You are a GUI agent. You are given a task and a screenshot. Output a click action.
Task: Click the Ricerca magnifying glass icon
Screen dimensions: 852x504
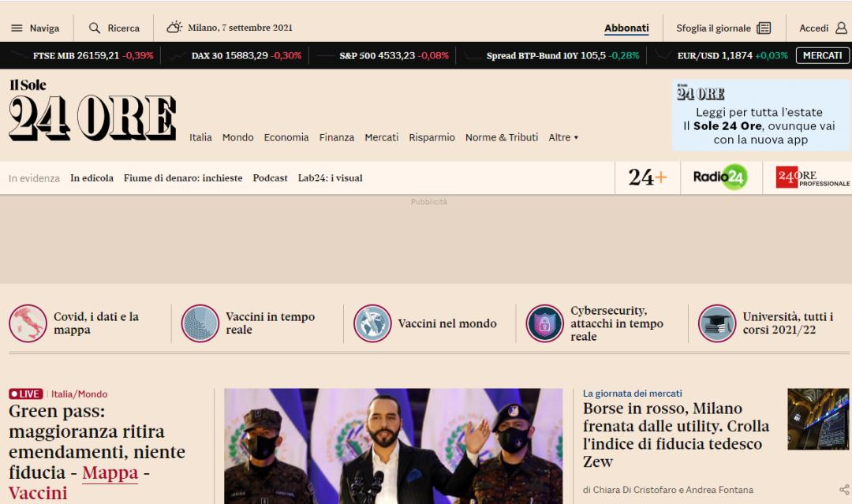click(95, 28)
